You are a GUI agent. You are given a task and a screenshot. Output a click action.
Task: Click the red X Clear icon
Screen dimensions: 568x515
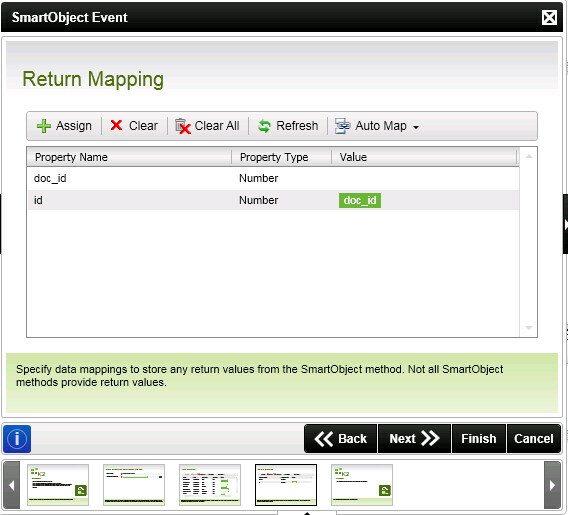(116, 125)
